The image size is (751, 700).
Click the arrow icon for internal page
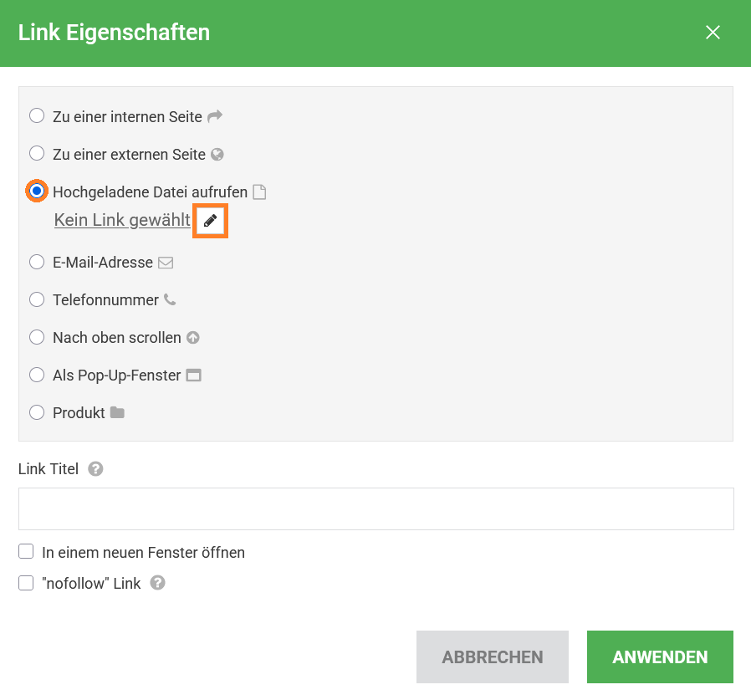click(215, 117)
